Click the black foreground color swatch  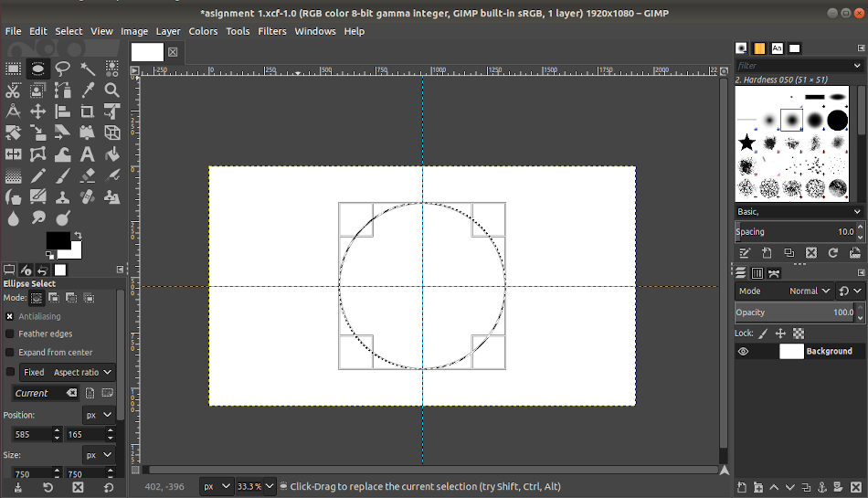[x=58, y=240]
